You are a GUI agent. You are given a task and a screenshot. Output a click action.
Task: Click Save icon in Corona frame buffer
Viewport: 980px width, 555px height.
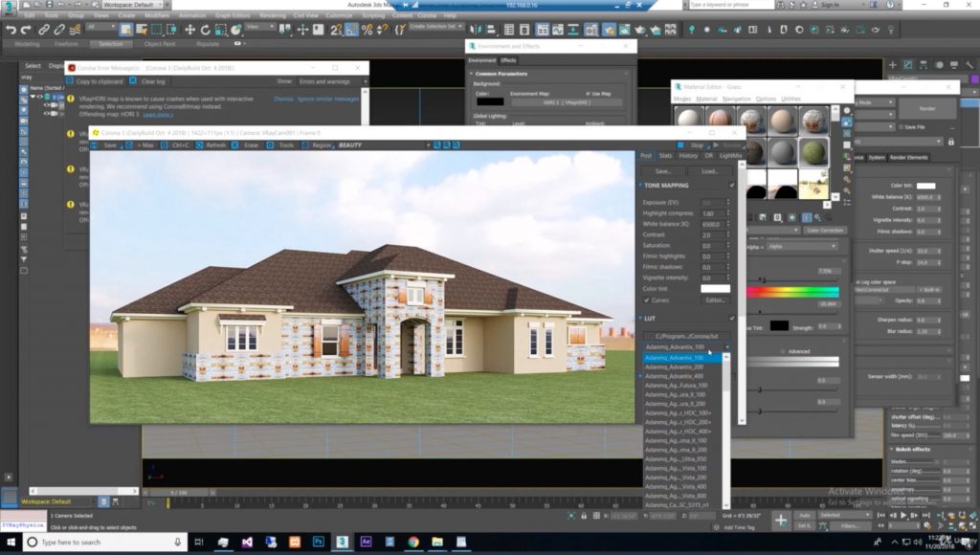105,145
